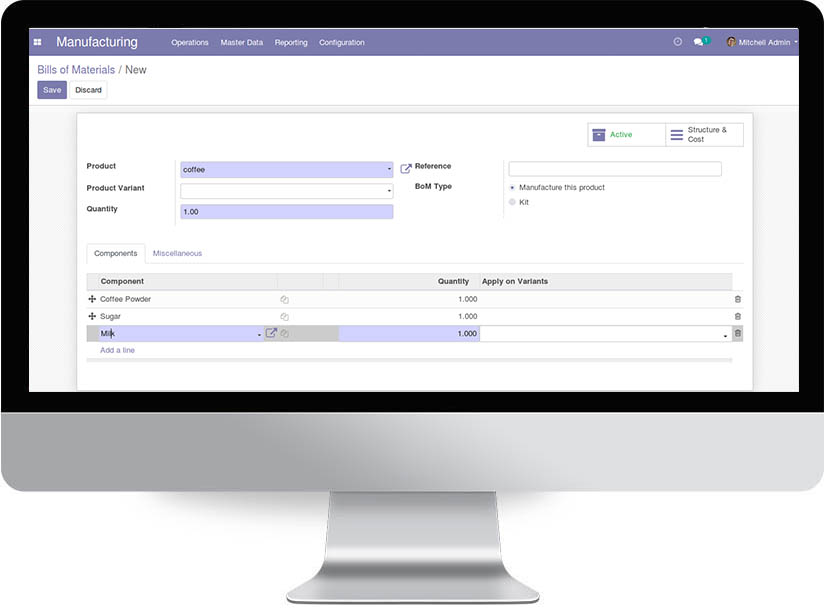Expand the Milk component dropdown arrow

(x=259, y=334)
